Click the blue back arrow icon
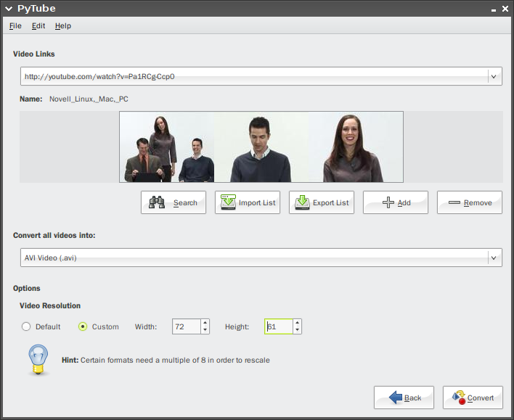The width and height of the screenshot is (514, 420). [396, 398]
